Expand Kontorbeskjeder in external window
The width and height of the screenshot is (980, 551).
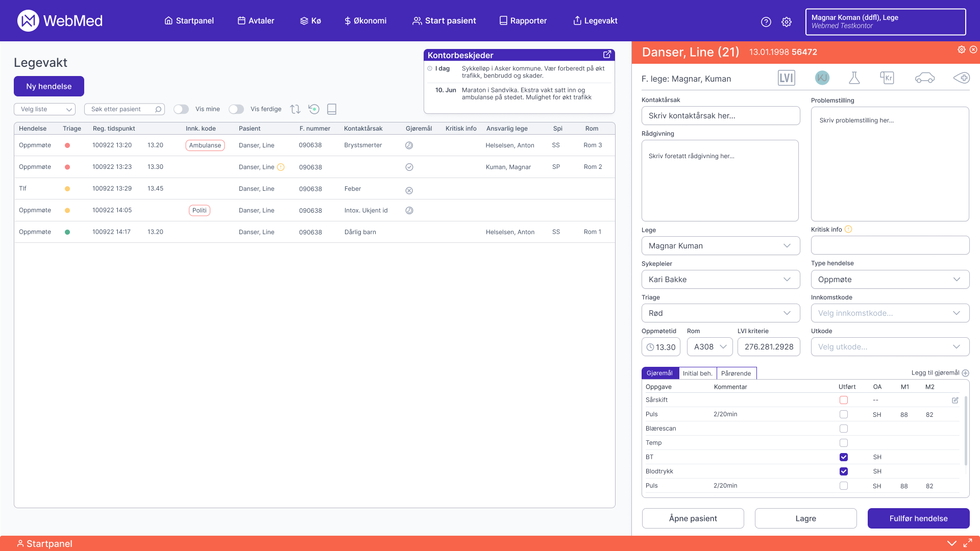tap(607, 55)
